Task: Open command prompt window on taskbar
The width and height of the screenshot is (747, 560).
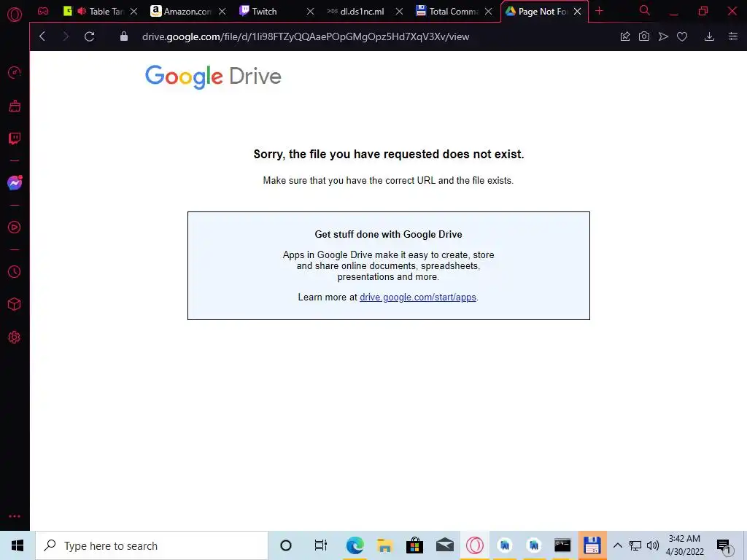Action: pyautogui.click(x=562, y=545)
